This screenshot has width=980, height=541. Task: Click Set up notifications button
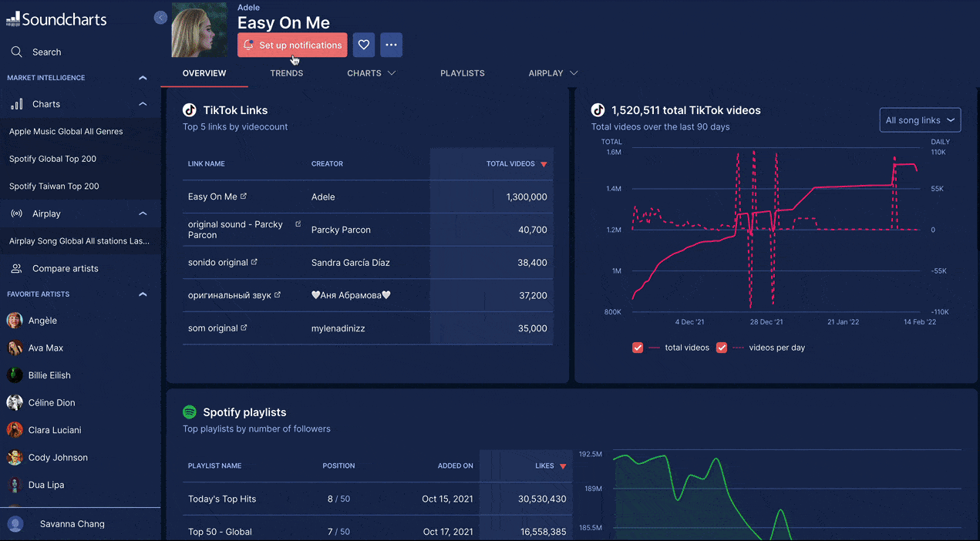point(292,45)
